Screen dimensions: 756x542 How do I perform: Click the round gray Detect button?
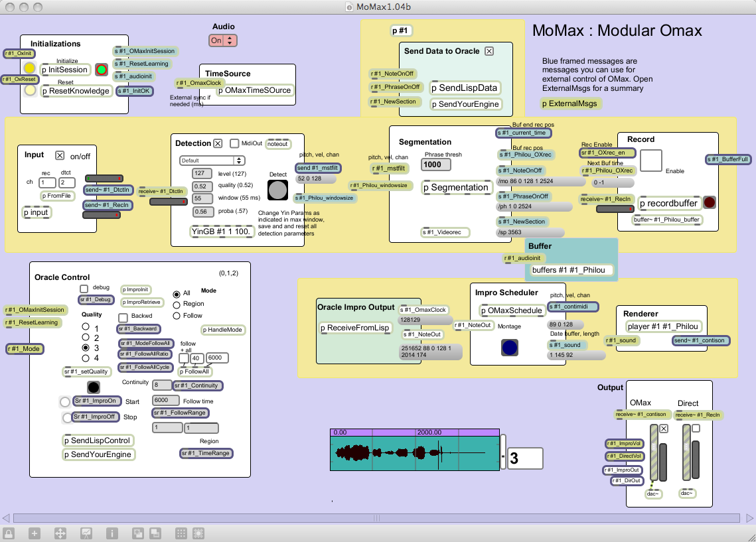pos(277,190)
